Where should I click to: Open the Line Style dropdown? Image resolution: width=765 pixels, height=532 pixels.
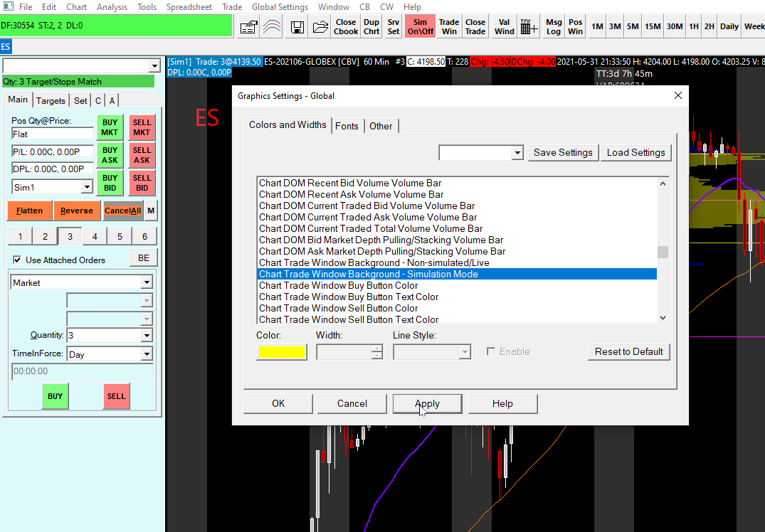pyautogui.click(x=465, y=351)
